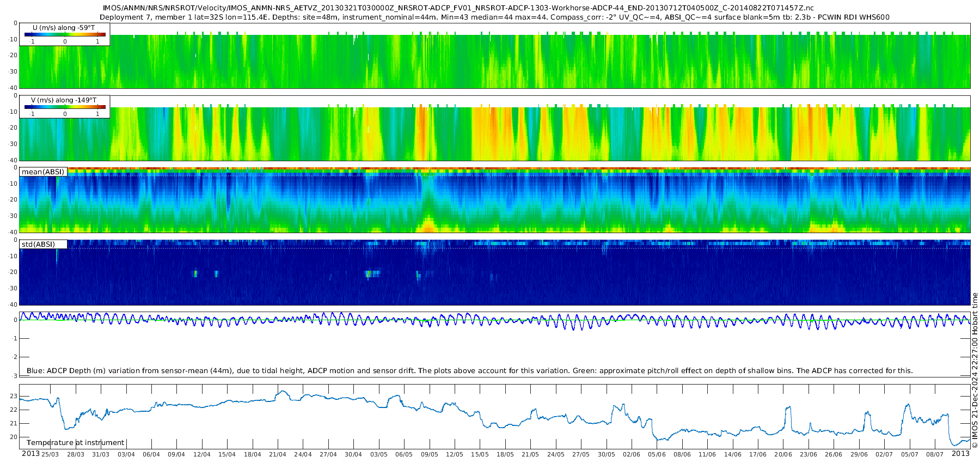Pick the 09/05 date on time axis
This screenshot has height=463, width=980.
pyautogui.click(x=429, y=454)
